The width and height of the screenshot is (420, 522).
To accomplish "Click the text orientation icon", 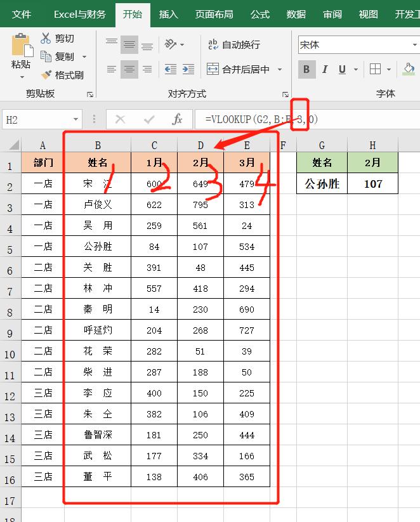I will tap(170, 44).
